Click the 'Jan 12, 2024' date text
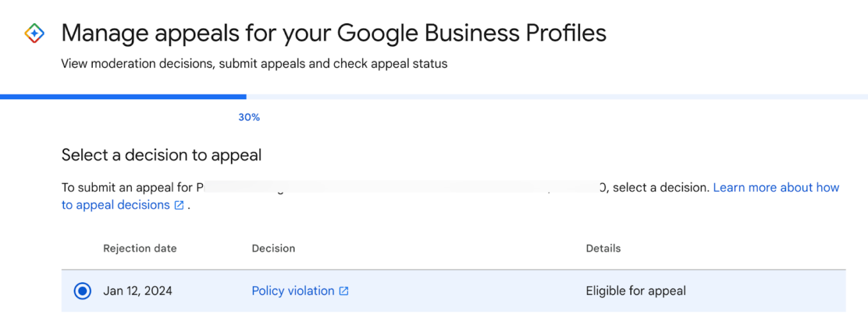 tap(138, 291)
